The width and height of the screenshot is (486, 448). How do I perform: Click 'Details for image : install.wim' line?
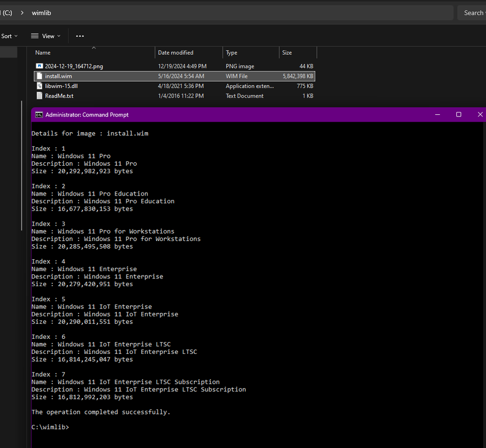tap(90, 134)
